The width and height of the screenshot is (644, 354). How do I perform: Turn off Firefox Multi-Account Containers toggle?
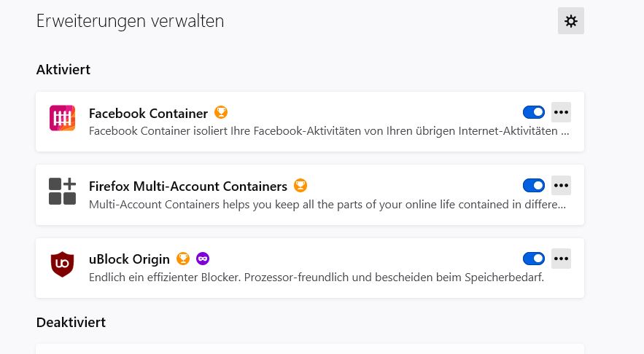[534, 185]
